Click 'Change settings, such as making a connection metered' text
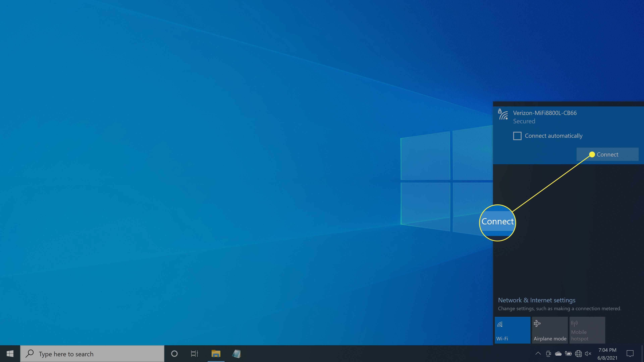 click(559, 309)
